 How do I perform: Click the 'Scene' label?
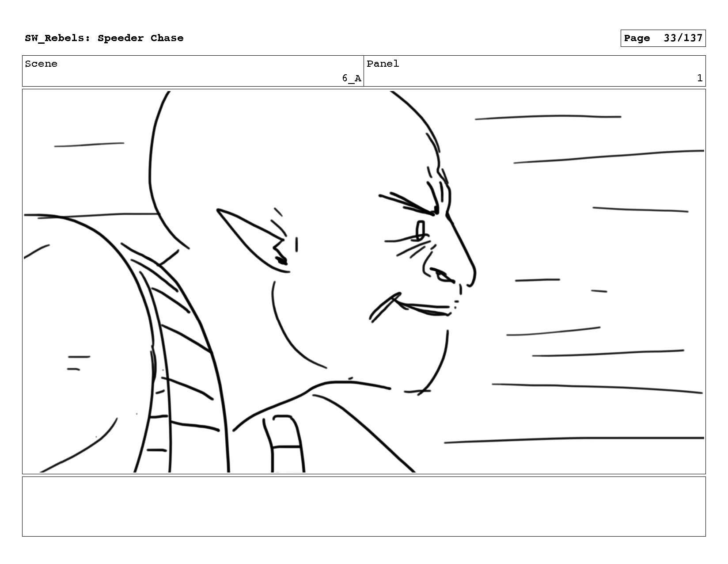click(41, 64)
